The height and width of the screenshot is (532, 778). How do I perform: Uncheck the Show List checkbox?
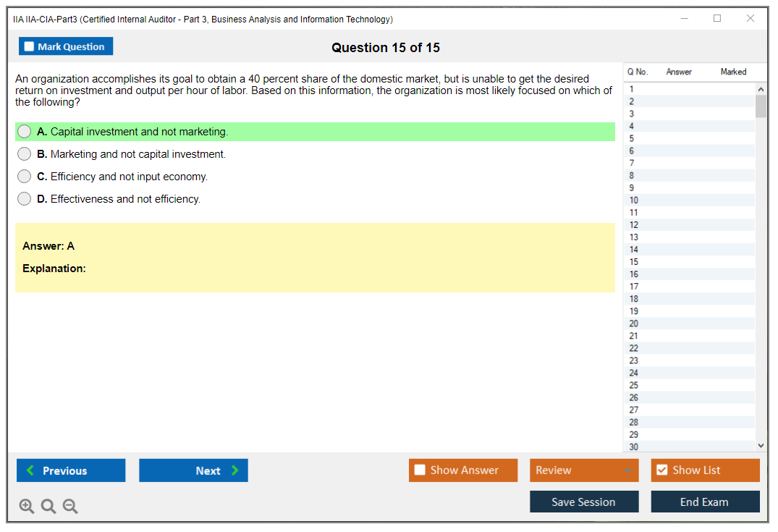[x=661, y=470]
